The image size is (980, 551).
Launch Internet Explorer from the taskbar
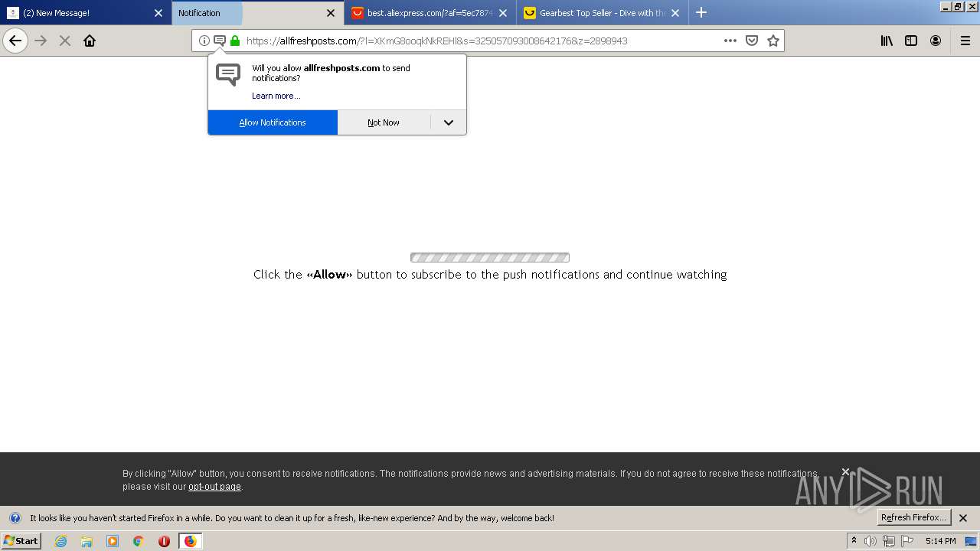[x=61, y=541]
